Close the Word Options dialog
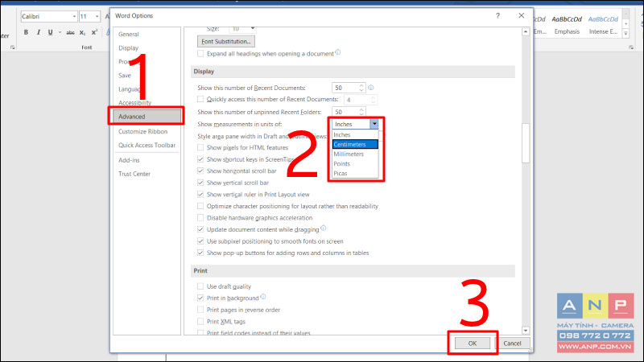 click(521, 15)
